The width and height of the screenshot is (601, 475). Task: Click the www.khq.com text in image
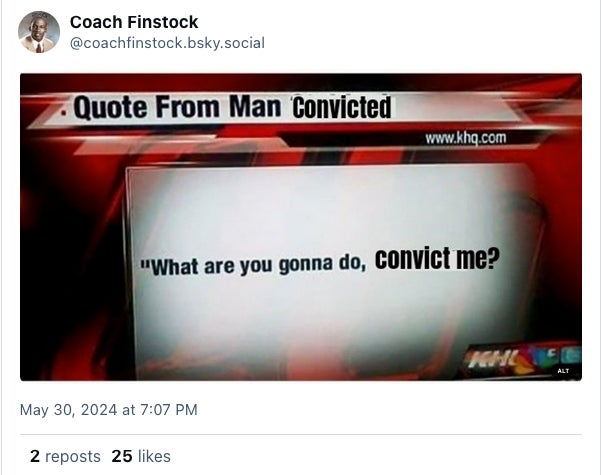(x=465, y=138)
